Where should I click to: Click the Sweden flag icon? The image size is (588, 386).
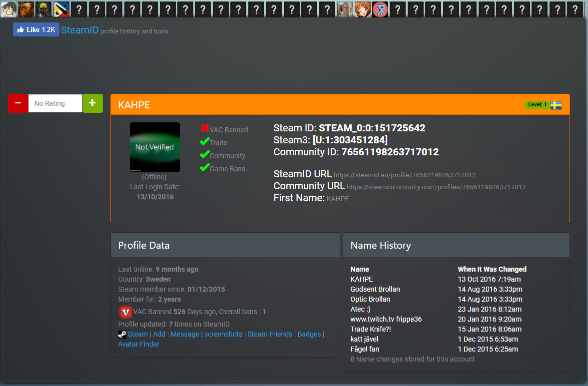(x=556, y=105)
